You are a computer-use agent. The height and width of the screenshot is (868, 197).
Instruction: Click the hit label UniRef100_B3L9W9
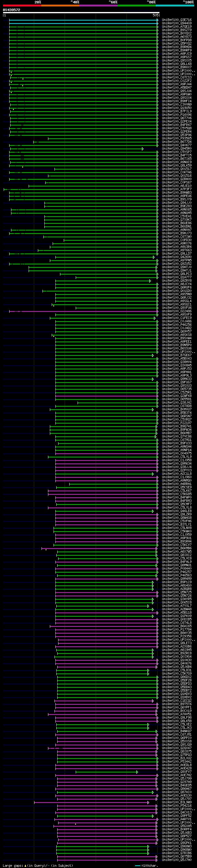click(177, 802)
